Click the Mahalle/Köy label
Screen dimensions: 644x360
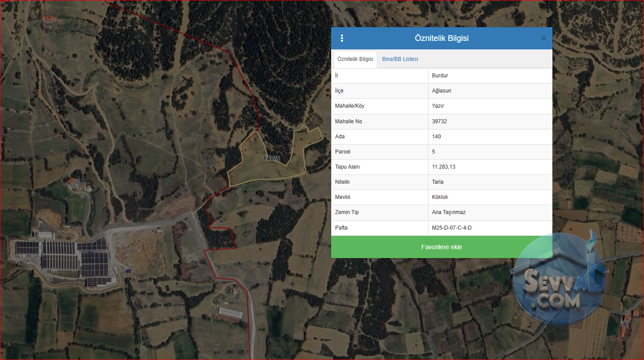tap(350, 106)
